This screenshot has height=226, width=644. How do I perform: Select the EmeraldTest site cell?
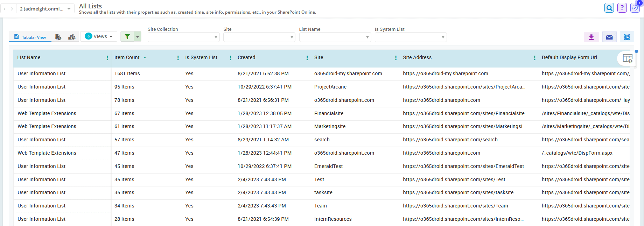328,166
